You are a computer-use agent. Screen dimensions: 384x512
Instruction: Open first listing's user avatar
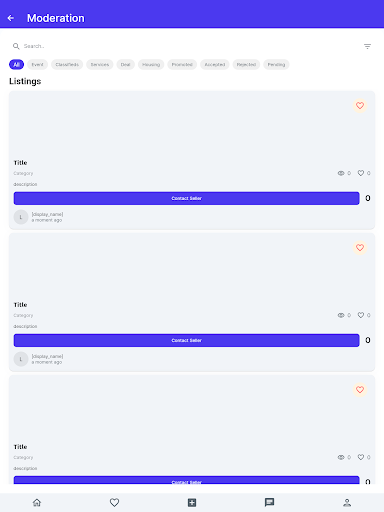[x=21, y=217]
